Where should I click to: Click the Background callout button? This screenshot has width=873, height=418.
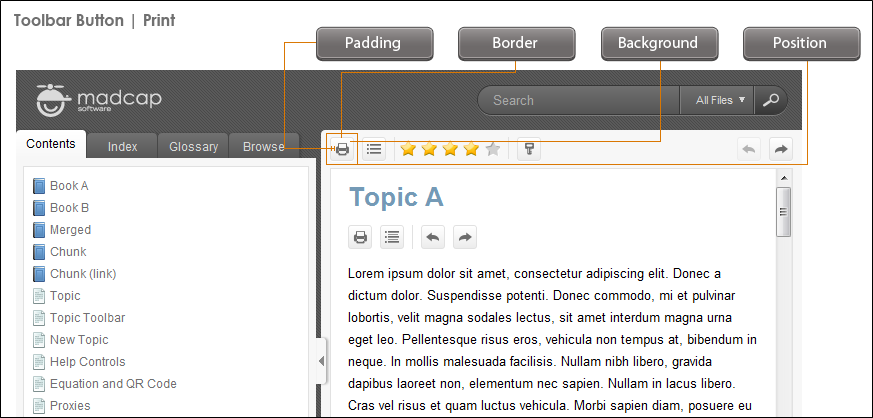tap(659, 43)
